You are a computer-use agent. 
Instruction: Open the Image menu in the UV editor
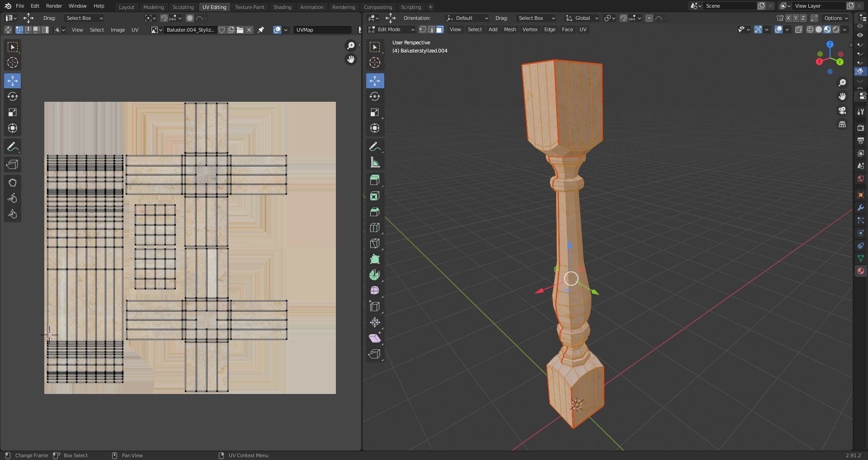(x=118, y=30)
